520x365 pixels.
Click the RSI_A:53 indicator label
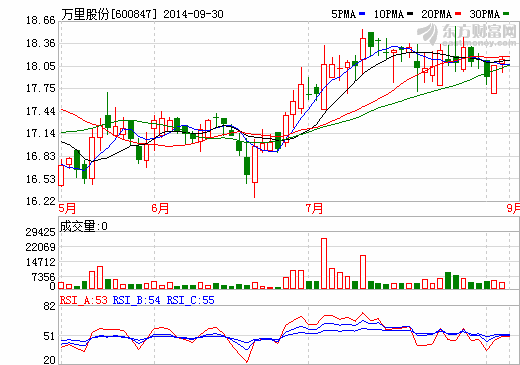point(84,300)
